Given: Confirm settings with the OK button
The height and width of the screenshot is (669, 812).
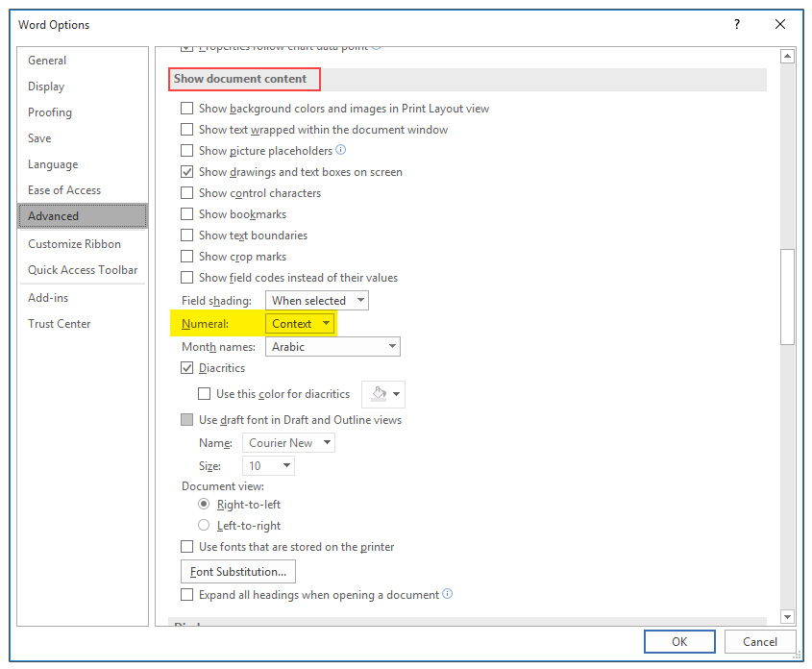Looking at the screenshot, I should pos(679,641).
